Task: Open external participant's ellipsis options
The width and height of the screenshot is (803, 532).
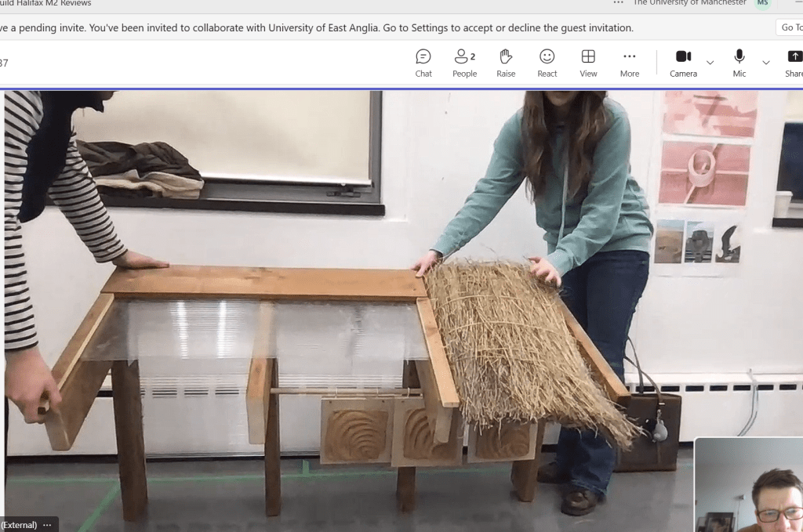Action: pos(47,525)
